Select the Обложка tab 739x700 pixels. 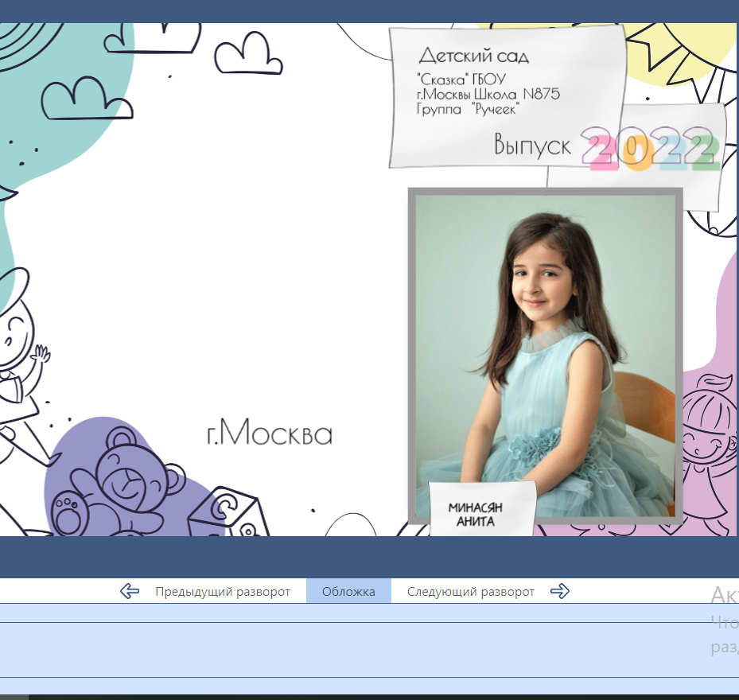tap(348, 592)
